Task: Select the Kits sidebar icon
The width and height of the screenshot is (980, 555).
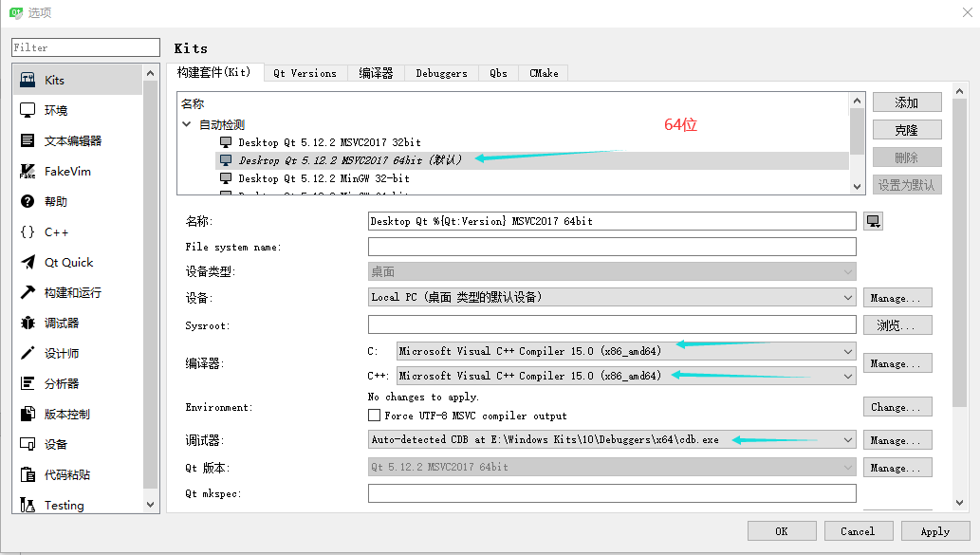Action: (x=28, y=80)
